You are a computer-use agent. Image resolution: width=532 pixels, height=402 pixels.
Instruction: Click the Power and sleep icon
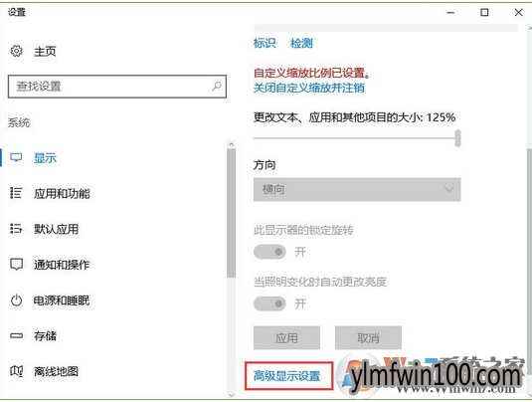16,301
